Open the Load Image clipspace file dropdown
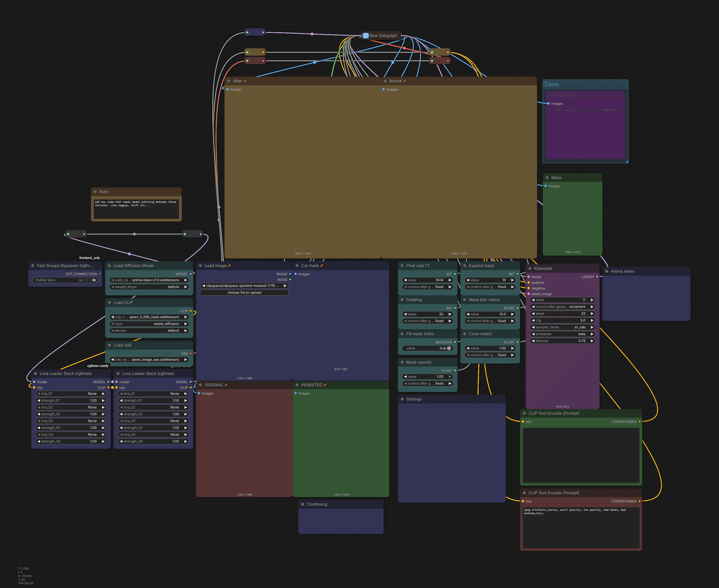Screen dimensions: 719x588 click(x=244, y=286)
